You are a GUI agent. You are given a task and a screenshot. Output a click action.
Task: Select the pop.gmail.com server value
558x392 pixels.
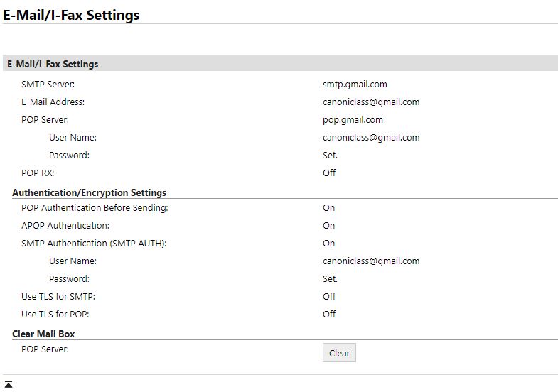tap(353, 119)
